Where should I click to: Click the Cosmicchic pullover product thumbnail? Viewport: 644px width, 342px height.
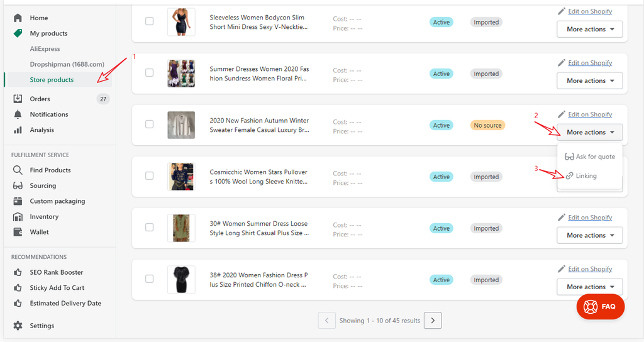click(180, 177)
